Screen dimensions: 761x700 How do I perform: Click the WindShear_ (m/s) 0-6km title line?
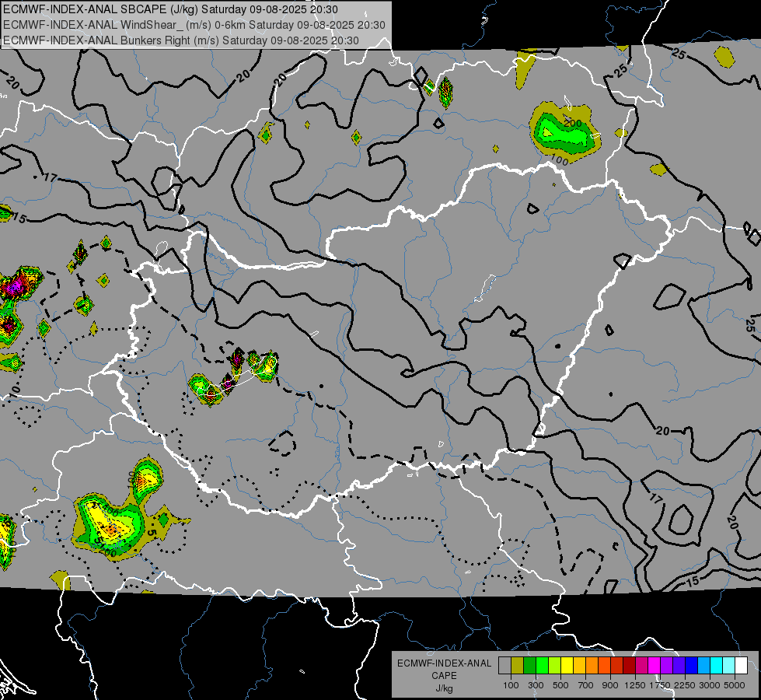(x=194, y=25)
